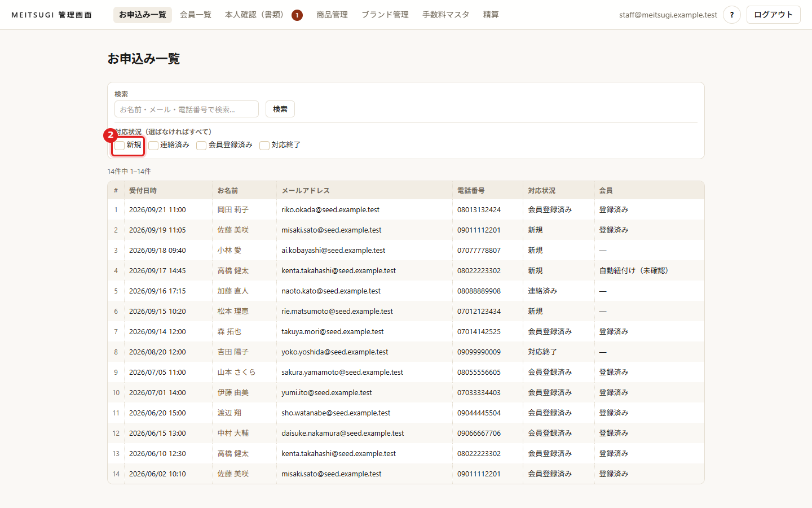Go to the 商品管理 menu item
This screenshot has width=812, height=508.
coord(332,15)
